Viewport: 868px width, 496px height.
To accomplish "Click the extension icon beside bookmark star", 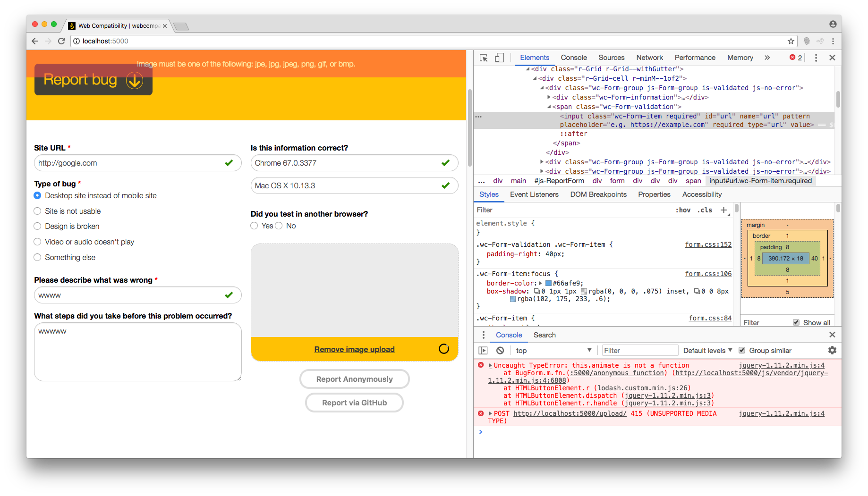I will point(807,41).
